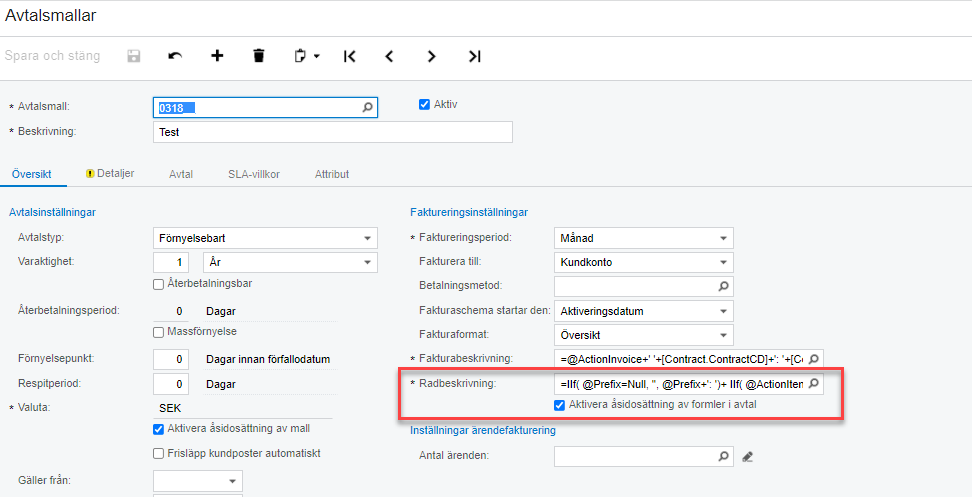Click Spara och stäng button
Screen dimensions: 972x497
click(x=53, y=56)
